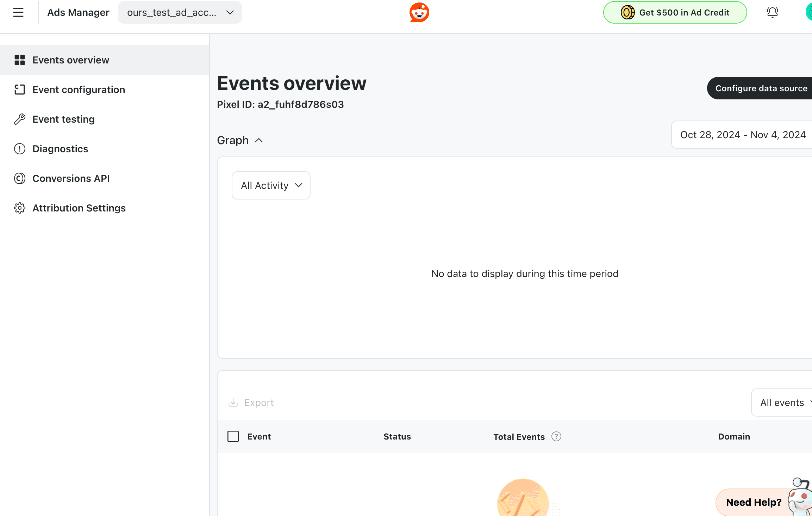Open the hamburger navigation menu
Screen dimensions: 812x516
[x=18, y=13]
